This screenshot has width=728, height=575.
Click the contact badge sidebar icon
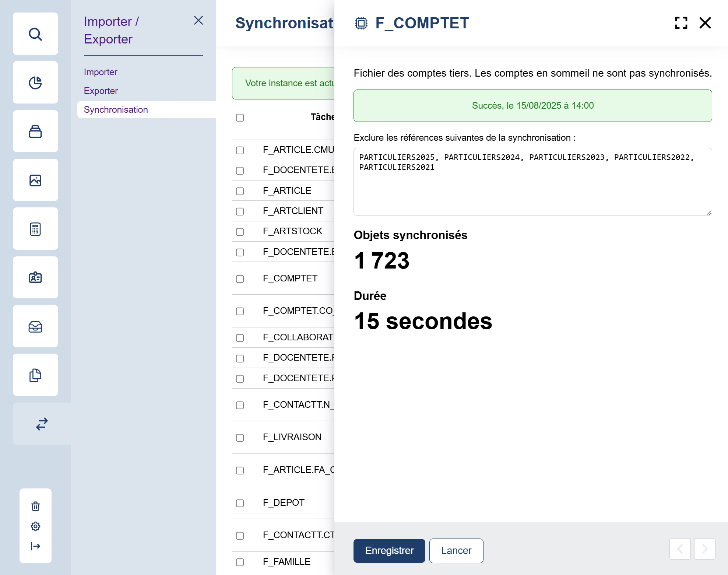point(35,277)
